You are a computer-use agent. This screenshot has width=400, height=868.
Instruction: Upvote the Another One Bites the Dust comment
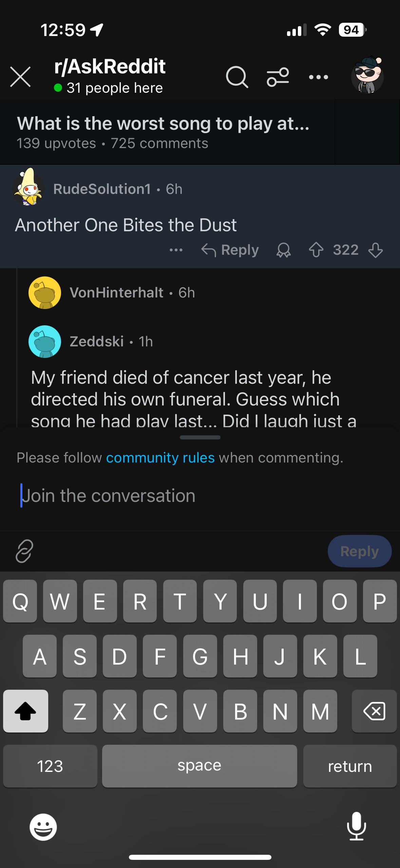coord(316,250)
